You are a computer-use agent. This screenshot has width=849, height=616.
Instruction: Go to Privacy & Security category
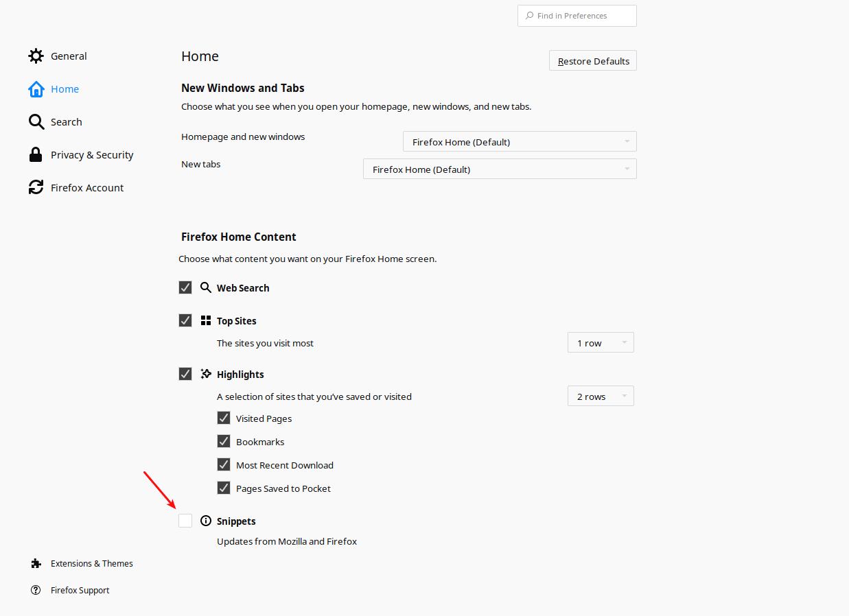pyautogui.click(x=92, y=155)
